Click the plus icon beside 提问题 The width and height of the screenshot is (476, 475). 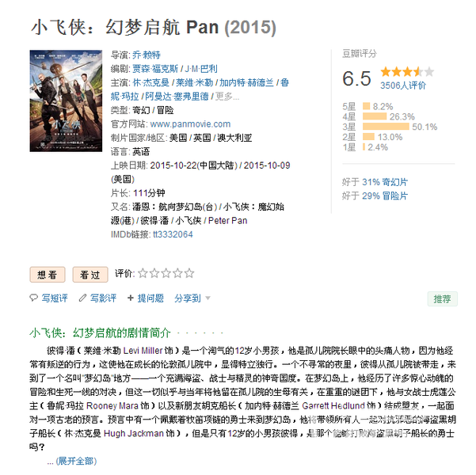click(131, 298)
